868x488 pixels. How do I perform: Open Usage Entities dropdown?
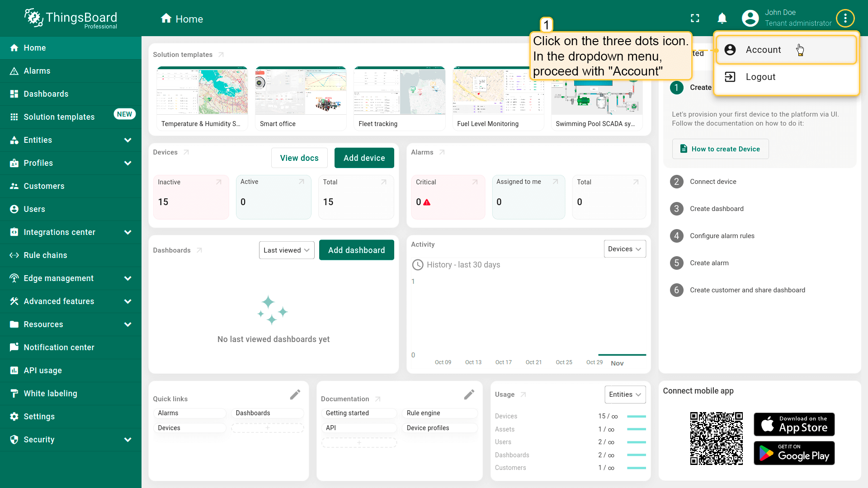(x=625, y=394)
